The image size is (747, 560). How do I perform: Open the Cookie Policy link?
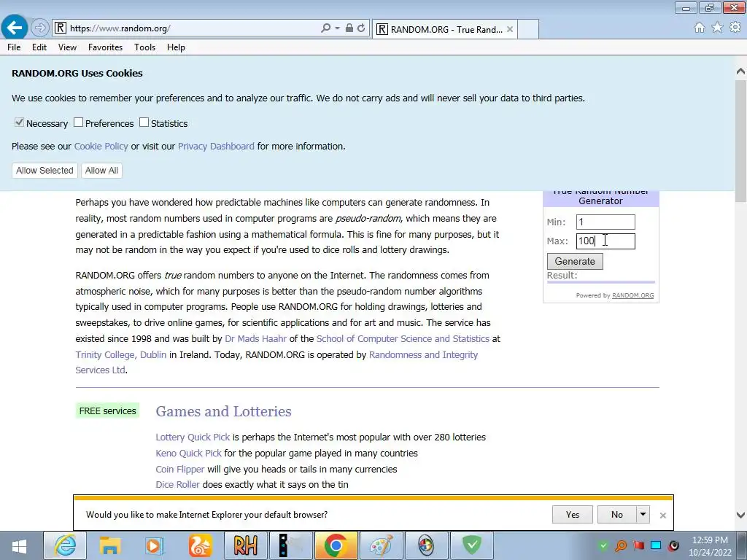[101, 146]
